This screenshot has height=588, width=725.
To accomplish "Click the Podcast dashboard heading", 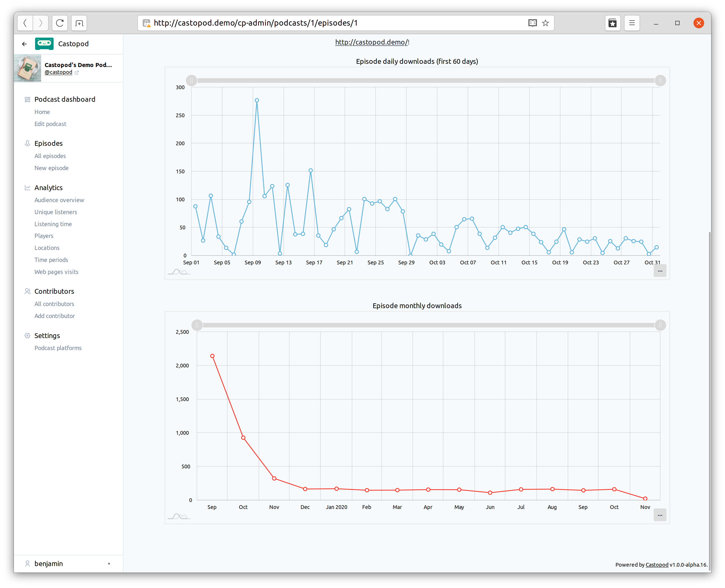I will pyautogui.click(x=65, y=100).
